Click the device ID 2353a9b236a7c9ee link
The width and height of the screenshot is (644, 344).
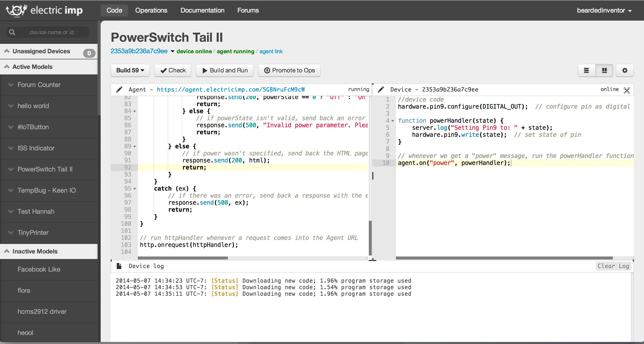point(139,51)
